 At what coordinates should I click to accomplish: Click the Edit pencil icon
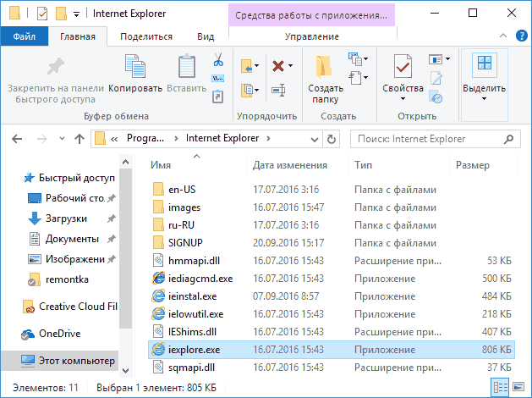coord(436,78)
